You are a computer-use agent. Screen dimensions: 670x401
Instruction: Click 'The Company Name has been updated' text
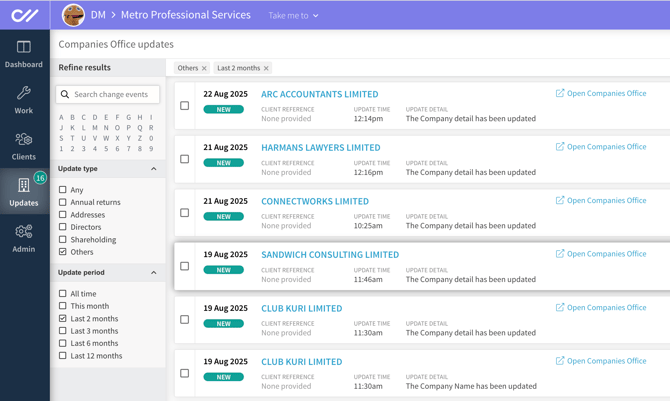pyautogui.click(x=471, y=386)
